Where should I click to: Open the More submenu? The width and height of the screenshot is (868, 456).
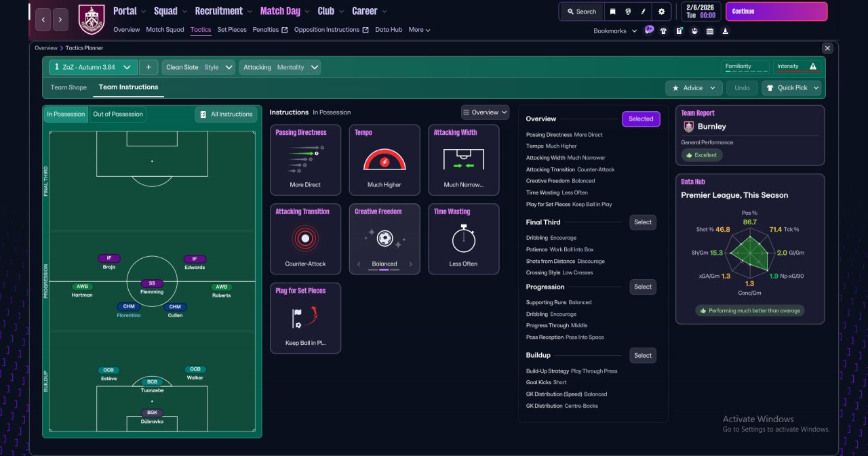419,30
